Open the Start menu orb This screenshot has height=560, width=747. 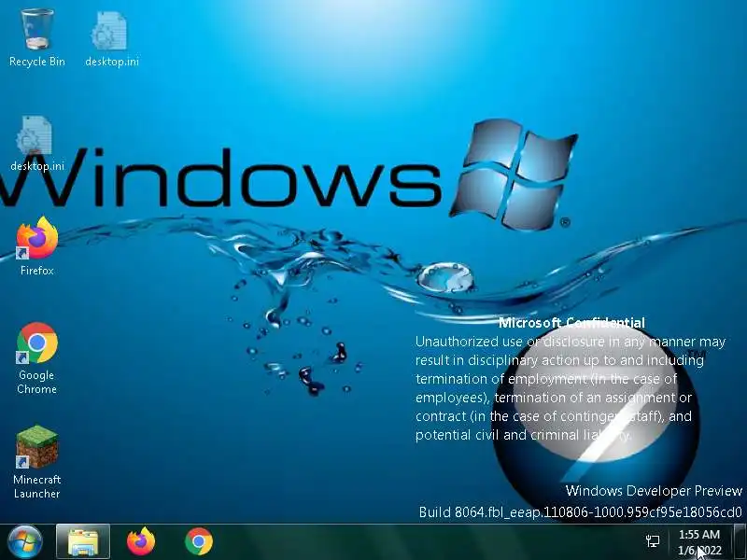click(x=24, y=542)
